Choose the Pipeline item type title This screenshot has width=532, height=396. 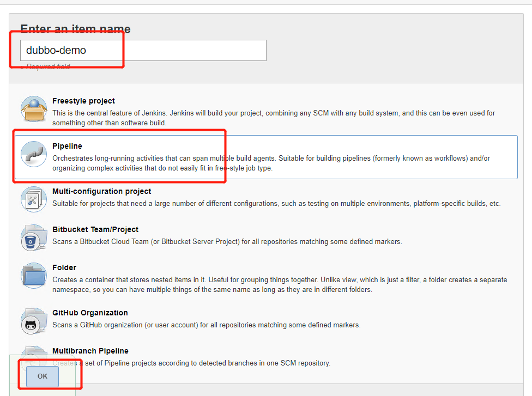pos(67,146)
